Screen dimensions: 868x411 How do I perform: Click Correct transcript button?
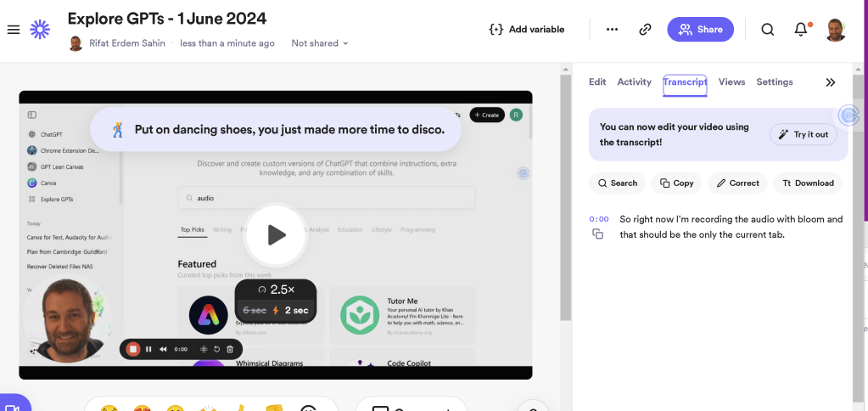click(x=737, y=183)
